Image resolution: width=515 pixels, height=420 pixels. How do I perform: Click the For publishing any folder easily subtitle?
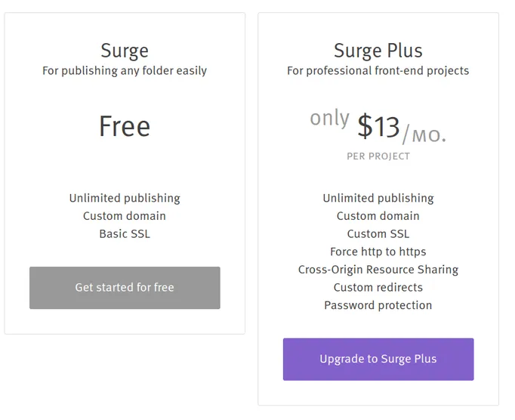(125, 71)
